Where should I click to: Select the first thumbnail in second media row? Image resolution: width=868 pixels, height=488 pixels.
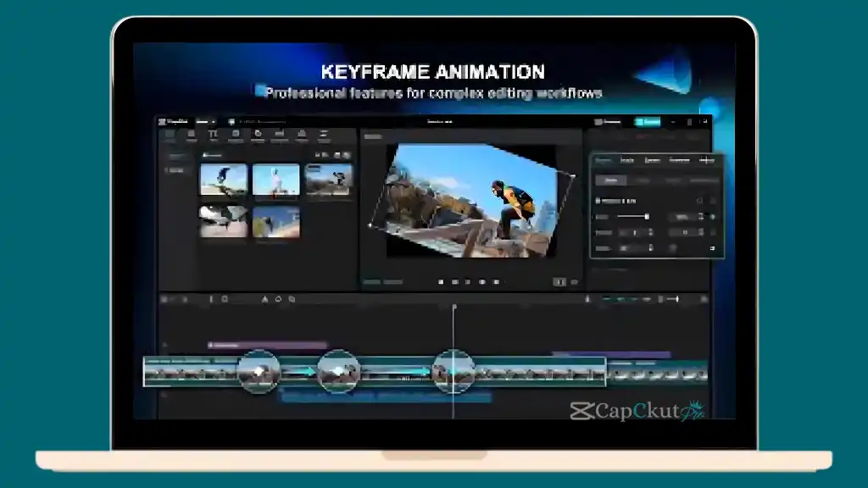[223, 221]
